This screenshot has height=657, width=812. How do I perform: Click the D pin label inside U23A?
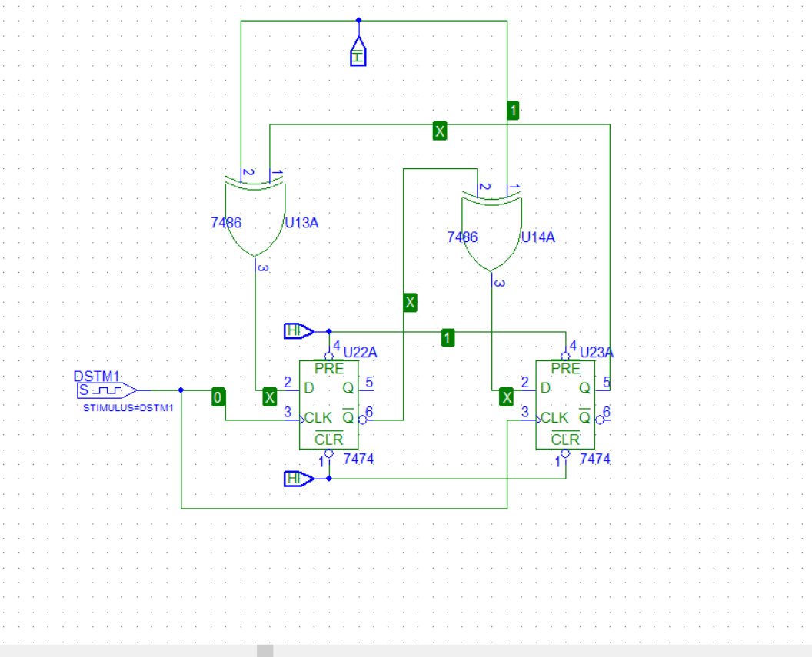(x=545, y=388)
